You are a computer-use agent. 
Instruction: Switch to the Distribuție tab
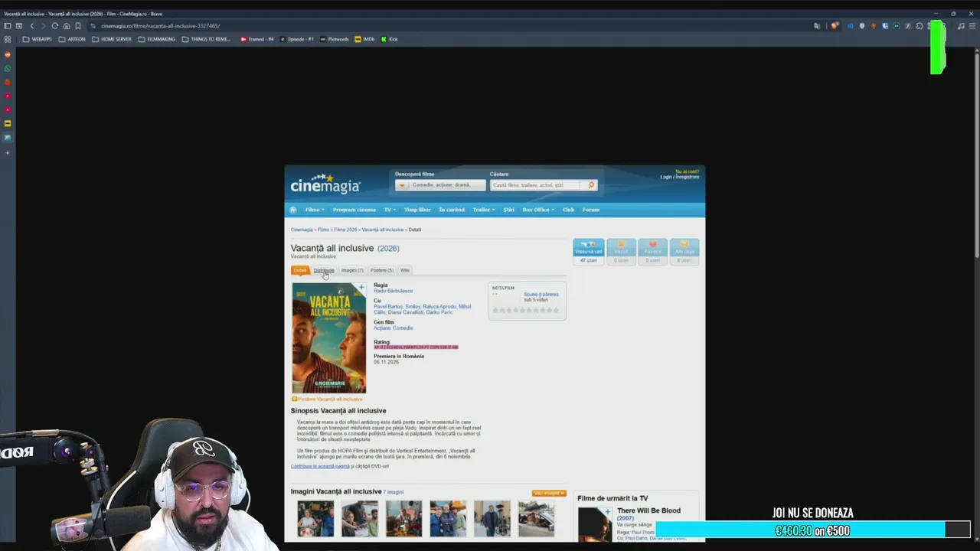pyautogui.click(x=324, y=270)
